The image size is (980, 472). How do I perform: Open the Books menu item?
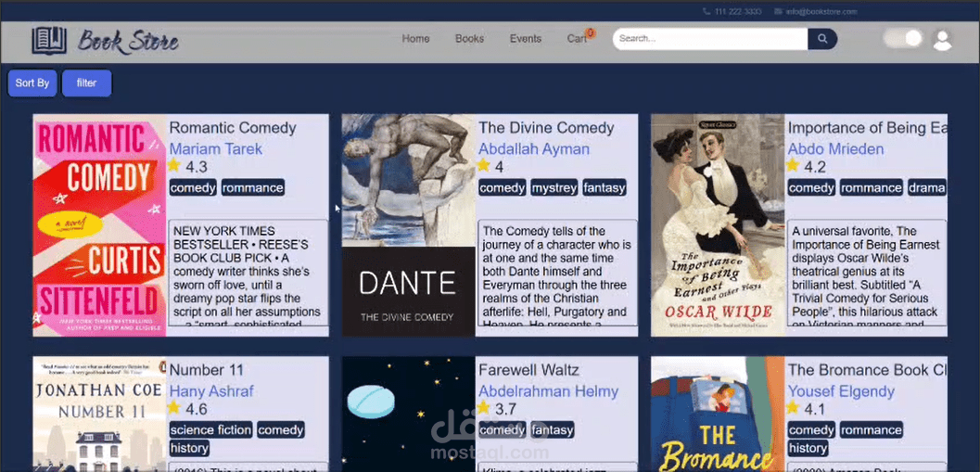pyautogui.click(x=469, y=39)
